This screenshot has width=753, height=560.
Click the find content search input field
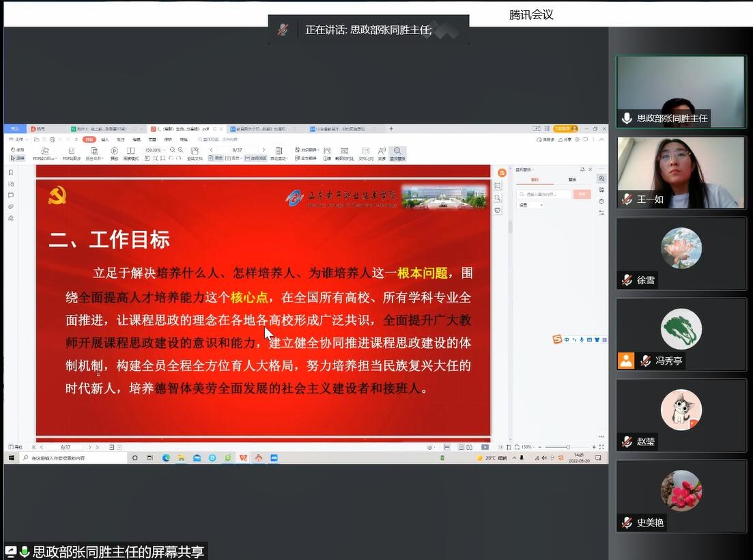coord(543,194)
